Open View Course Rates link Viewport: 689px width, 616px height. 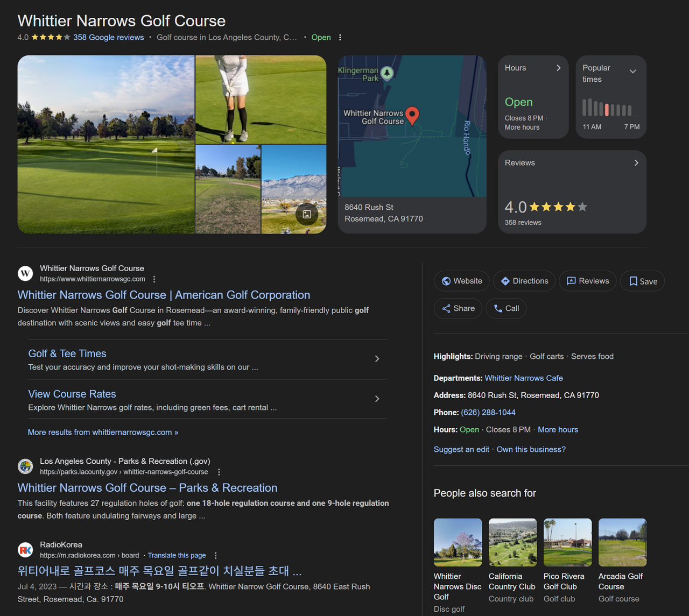point(72,394)
